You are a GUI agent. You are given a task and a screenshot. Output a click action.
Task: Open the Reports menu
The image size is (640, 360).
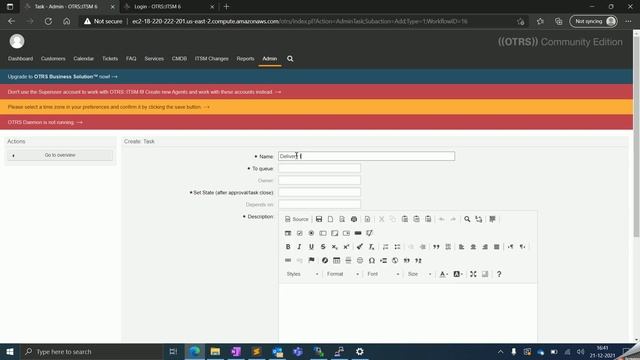pyautogui.click(x=245, y=59)
